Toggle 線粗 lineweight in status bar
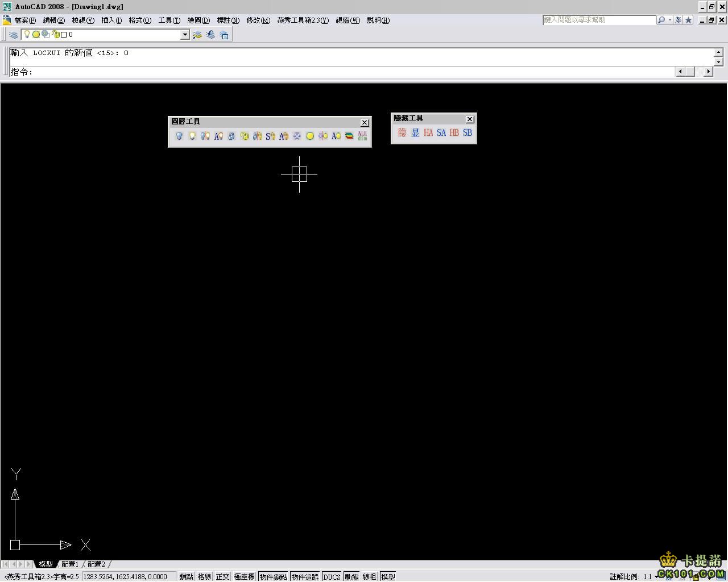 (370, 576)
